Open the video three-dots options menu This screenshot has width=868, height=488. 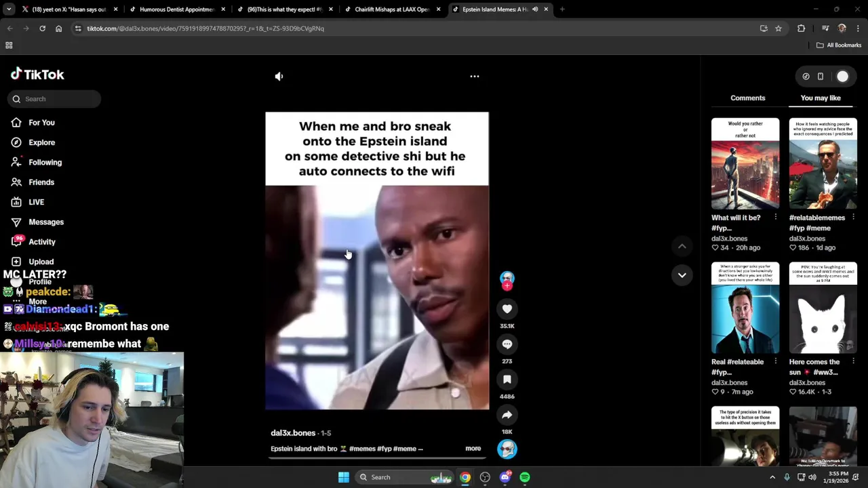475,77
